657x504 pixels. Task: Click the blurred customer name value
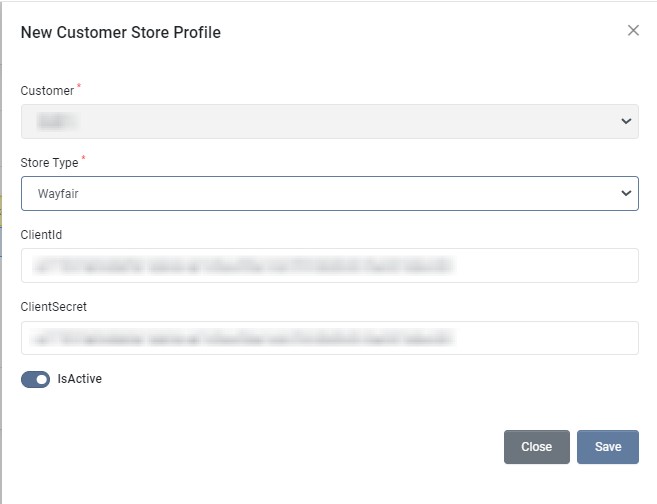(58, 121)
